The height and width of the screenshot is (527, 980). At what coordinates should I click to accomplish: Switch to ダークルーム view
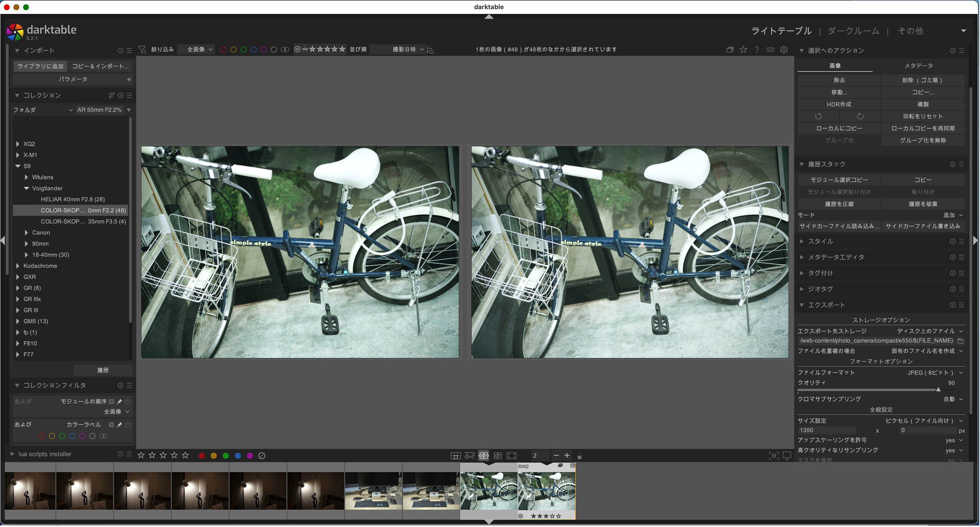tap(854, 31)
